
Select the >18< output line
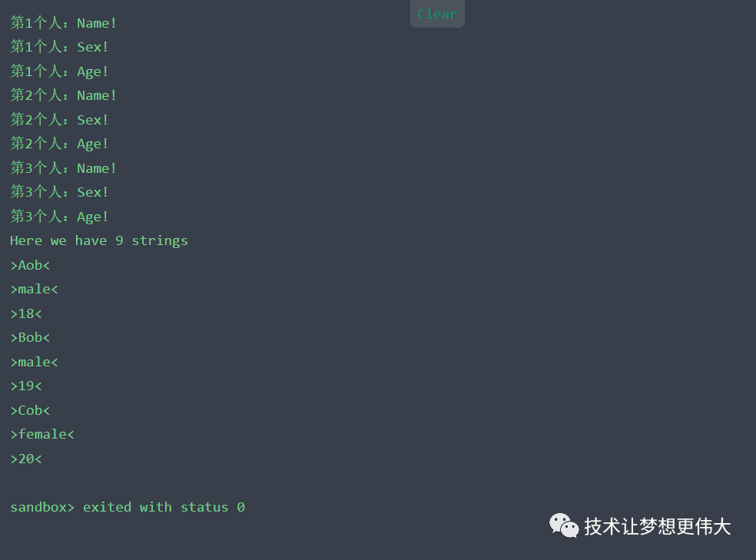[26, 313]
